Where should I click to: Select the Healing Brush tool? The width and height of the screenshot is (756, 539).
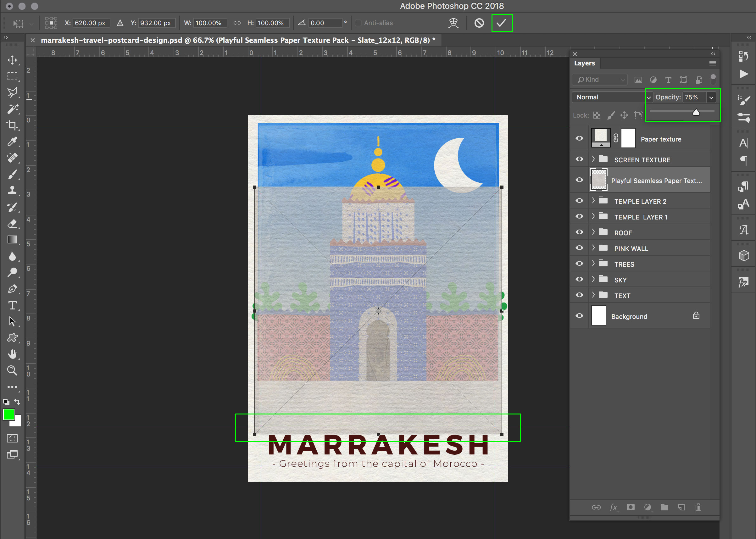tap(12, 158)
